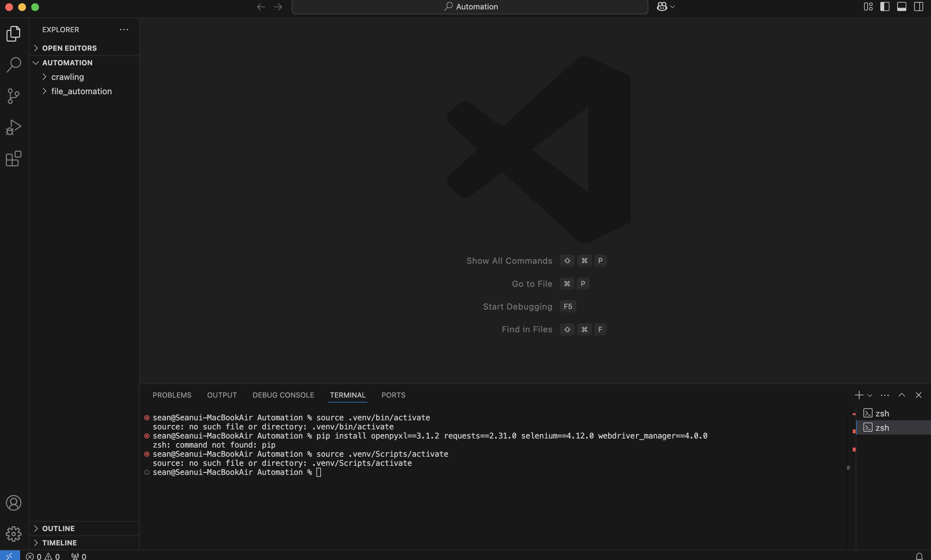Screen dimensions: 931x560
Task: Collapse the Automation folder section
Action: coord(84,63)
